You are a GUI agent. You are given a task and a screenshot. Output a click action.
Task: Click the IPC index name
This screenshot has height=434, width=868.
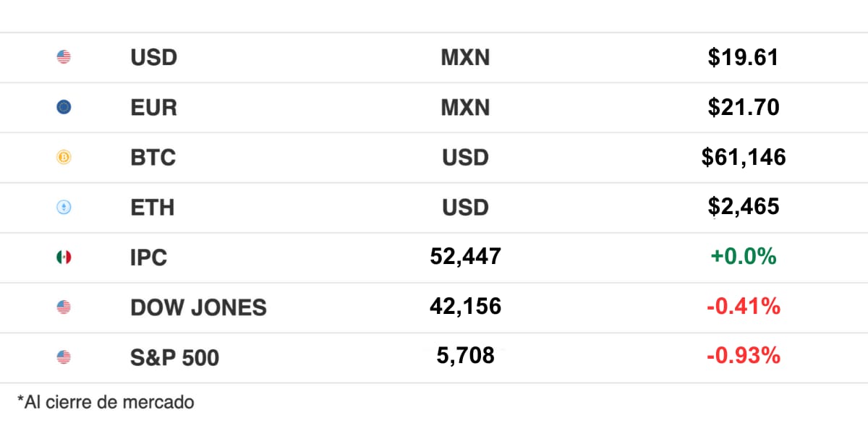[148, 258]
